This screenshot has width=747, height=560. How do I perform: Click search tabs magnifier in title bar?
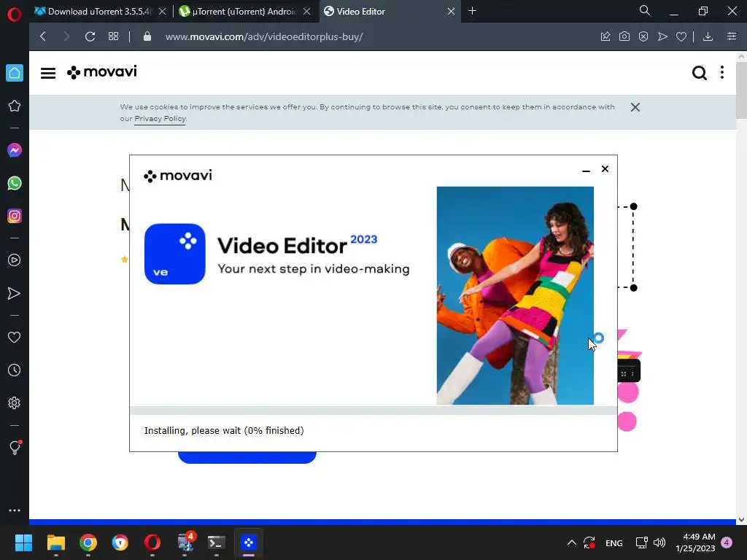coord(645,10)
